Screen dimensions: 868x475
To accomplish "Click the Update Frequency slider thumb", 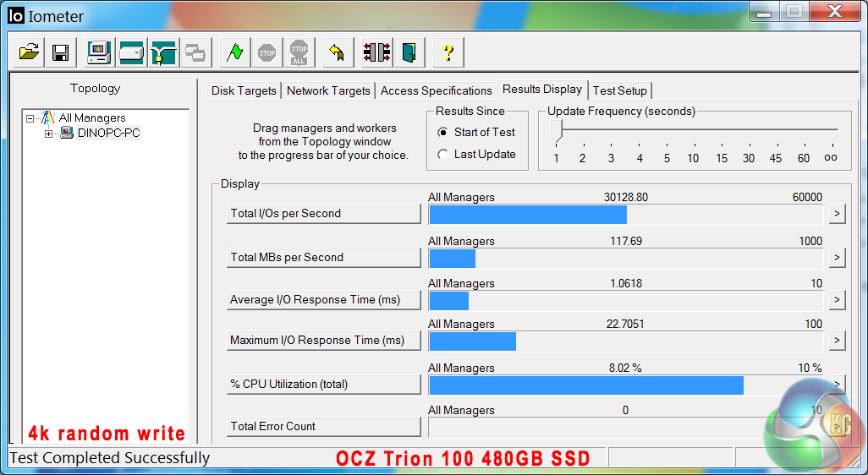I will [557, 130].
